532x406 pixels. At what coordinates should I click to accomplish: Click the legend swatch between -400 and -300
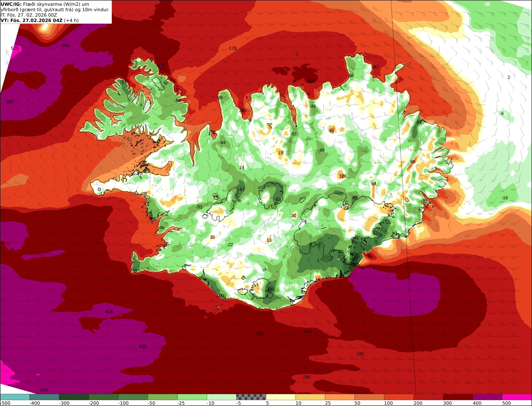click(44, 397)
